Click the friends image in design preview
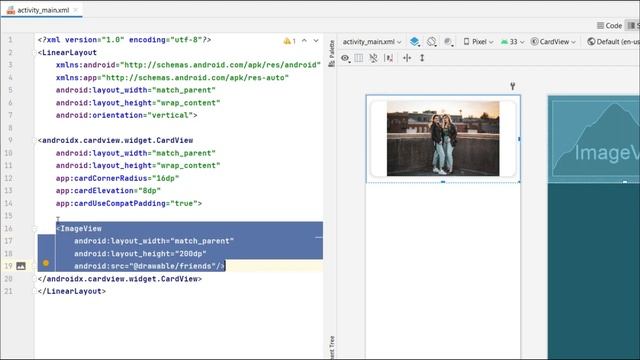The image size is (640, 360). tap(443, 138)
